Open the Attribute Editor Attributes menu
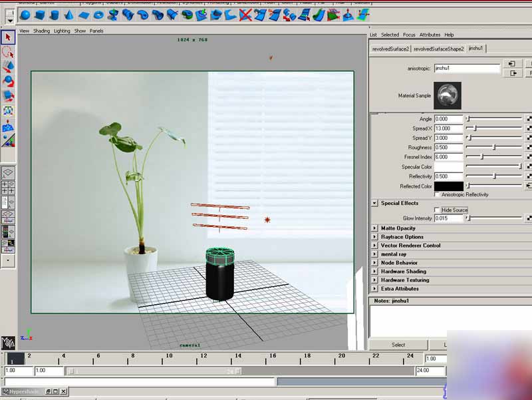Image resolution: width=532 pixels, height=400 pixels. click(430, 35)
